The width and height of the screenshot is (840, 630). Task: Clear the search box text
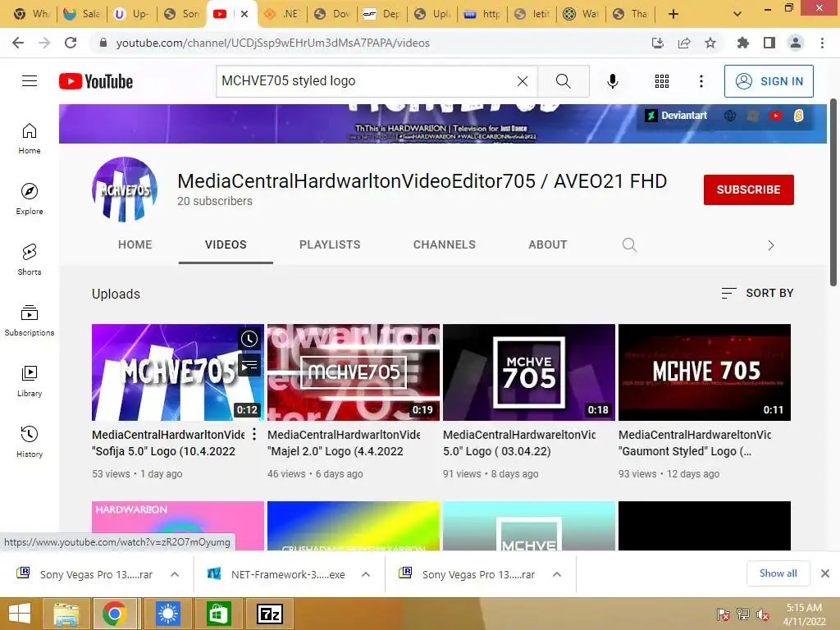pyautogui.click(x=523, y=81)
